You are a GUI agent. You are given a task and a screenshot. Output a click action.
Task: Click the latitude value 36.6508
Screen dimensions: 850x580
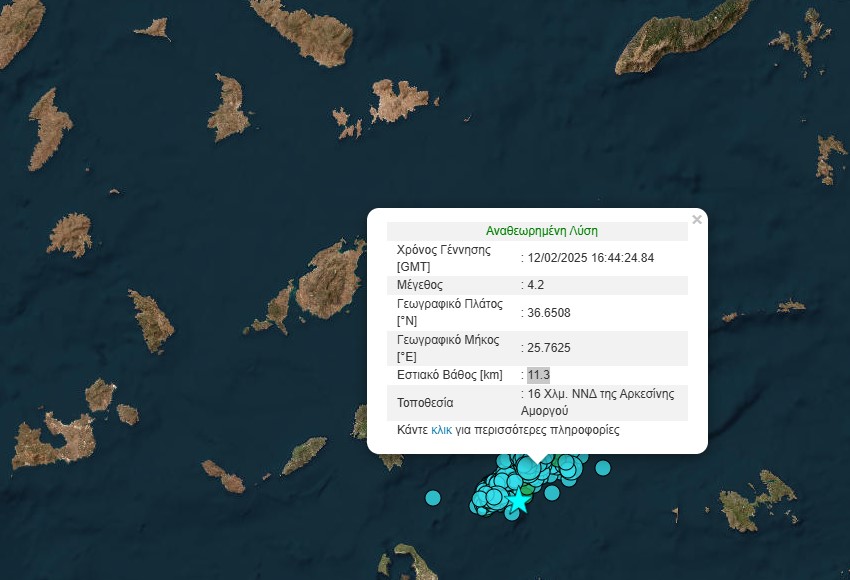549,313
